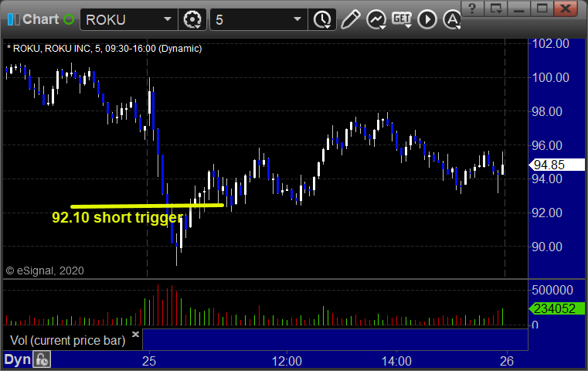The image size is (588, 371).
Task: Click the 100.00 price axis label
Action: point(551,77)
